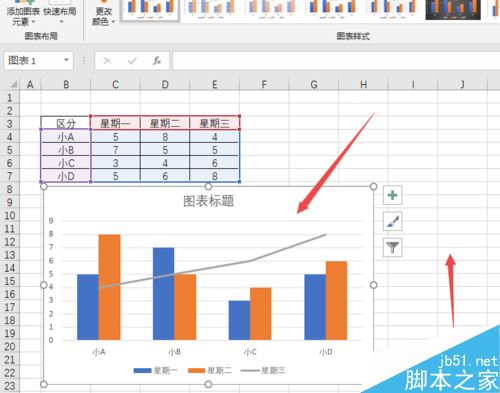The image size is (500, 393).
Task: Click the 小D cell in table
Action: [x=66, y=176]
